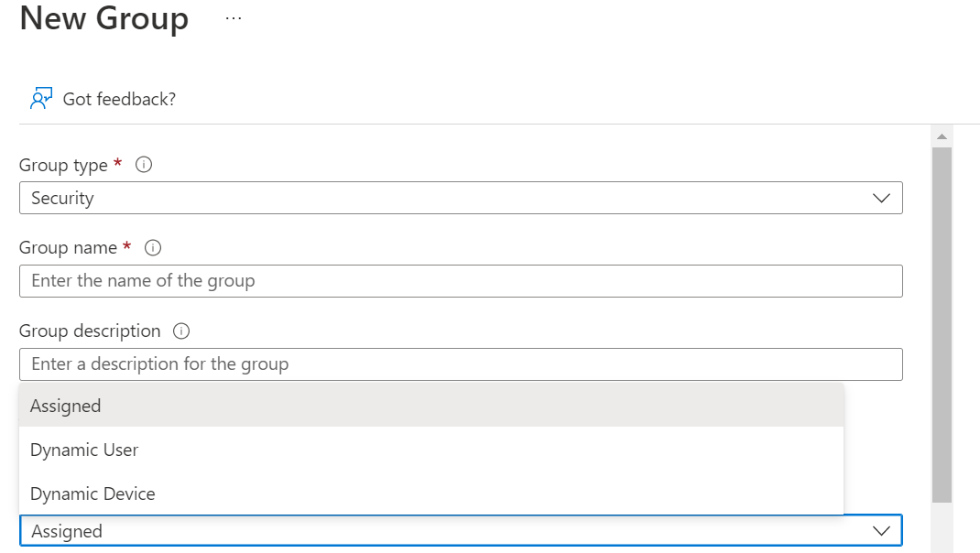The height and width of the screenshot is (553, 980).
Task: Click the Group type chevron arrow
Action: coord(881,198)
